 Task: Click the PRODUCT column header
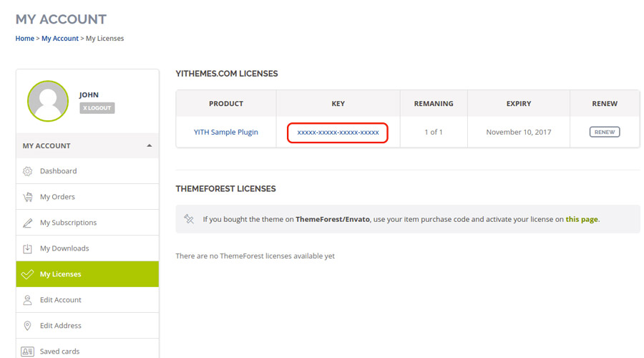click(x=226, y=104)
